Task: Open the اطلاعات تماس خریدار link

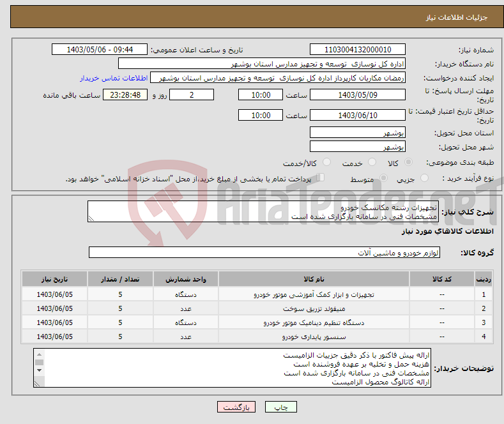Action: pos(114,78)
